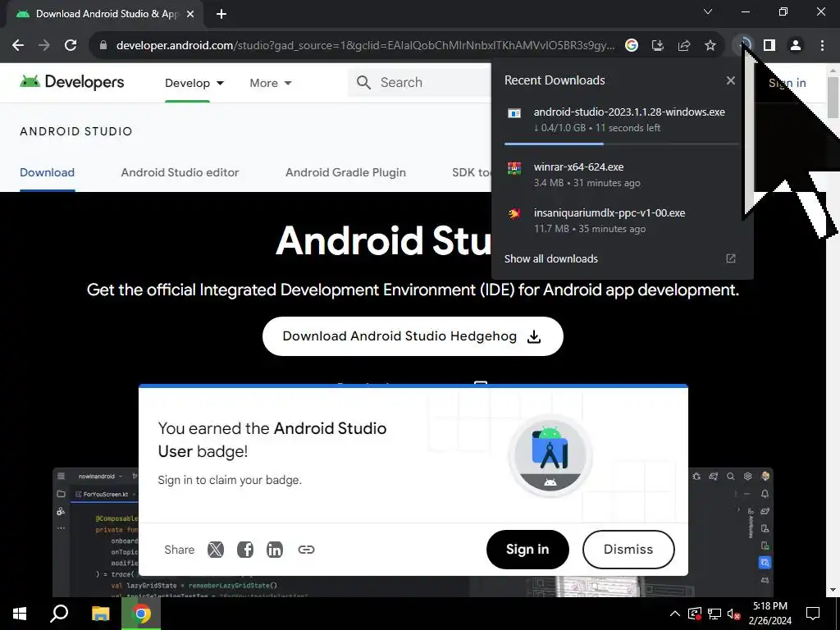Click Download Android Studio Hedgehog button
This screenshot has height=630, width=840.
coord(413,336)
